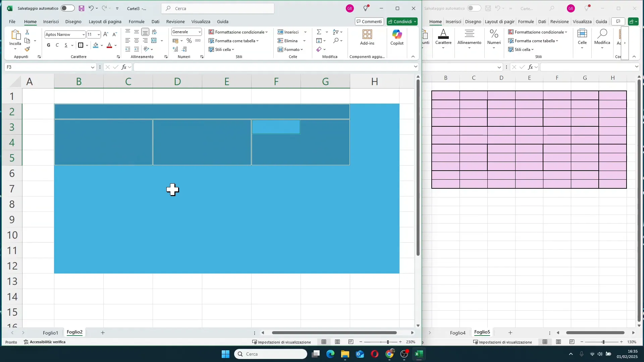Toggle Salvataggio automatico in right window
This screenshot has width=644, height=362.
474,8
